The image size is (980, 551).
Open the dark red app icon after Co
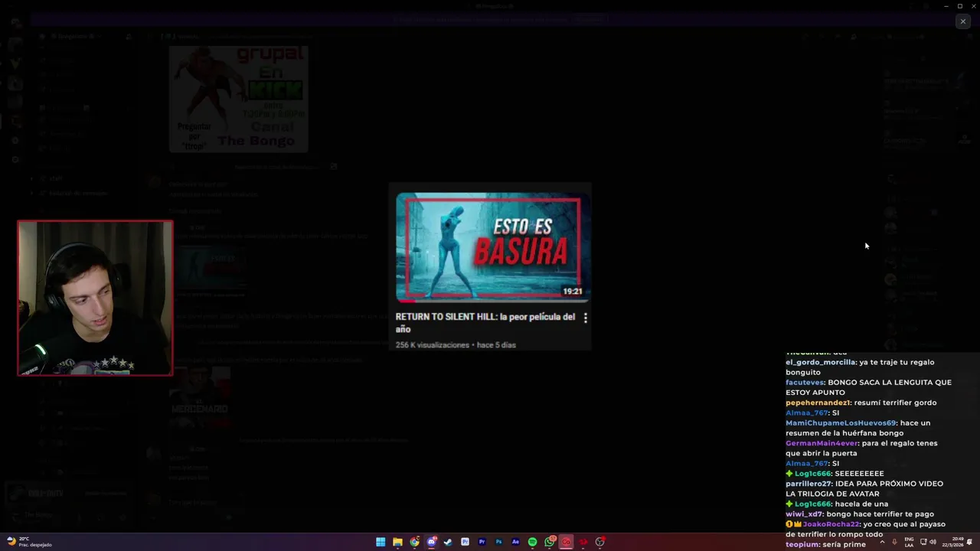click(583, 542)
